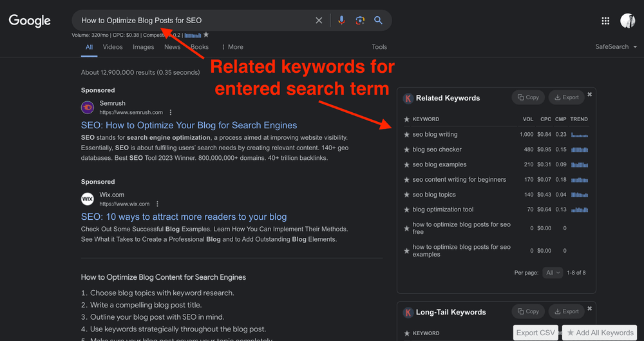Screen dimensions: 644x341
Task: Click the wix.com URL
Action: (124, 204)
